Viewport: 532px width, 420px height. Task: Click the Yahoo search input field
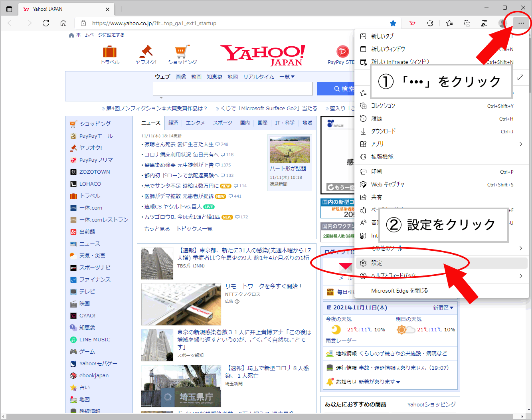click(x=233, y=89)
